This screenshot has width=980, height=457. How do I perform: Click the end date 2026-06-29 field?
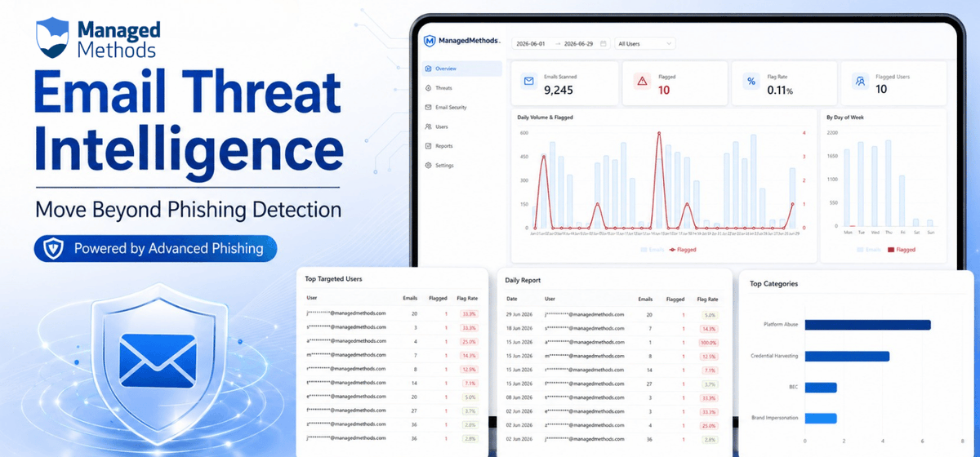pyautogui.click(x=579, y=43)
